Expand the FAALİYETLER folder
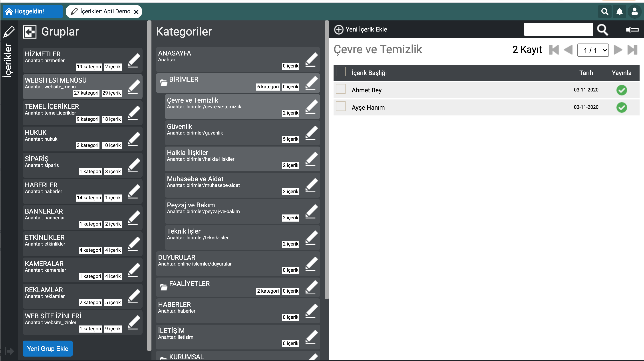 click(x=164, y=287)
